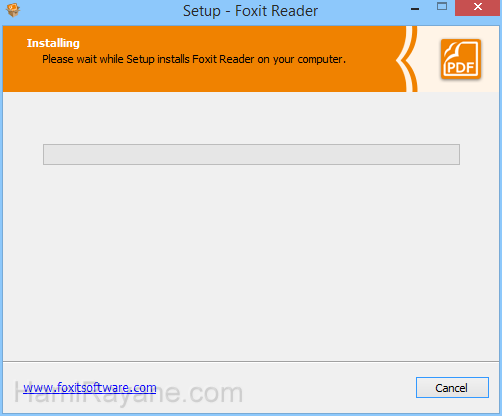The width and height of the screenshot is (502, 416).
Task: Cancel the Foxit Reader installation
Action: (452, 387)
